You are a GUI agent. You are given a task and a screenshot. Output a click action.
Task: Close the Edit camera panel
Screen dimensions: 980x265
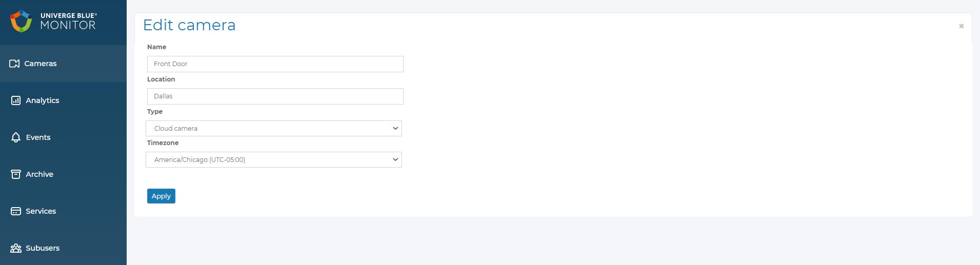click(962, 26)
